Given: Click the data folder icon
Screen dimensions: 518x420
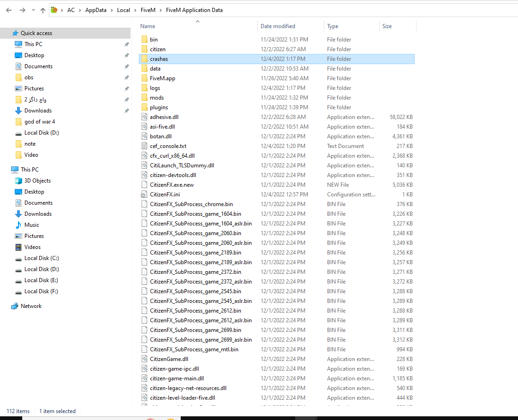Looking at the screenshot, I should coord(144,68).
